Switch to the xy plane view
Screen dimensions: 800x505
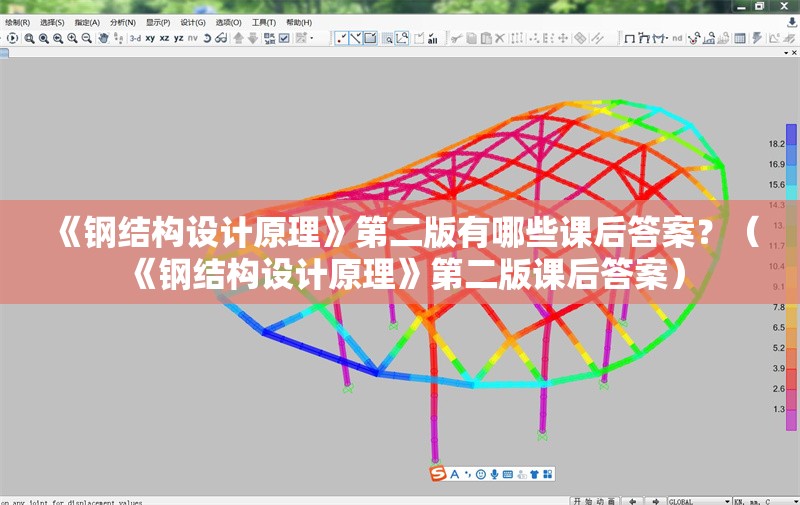(150, 38)
